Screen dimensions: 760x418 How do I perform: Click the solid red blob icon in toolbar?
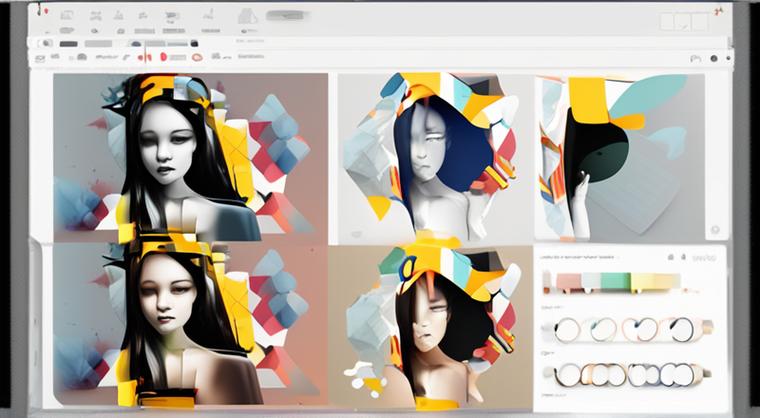pyautogui.click(x=163, y=57)
